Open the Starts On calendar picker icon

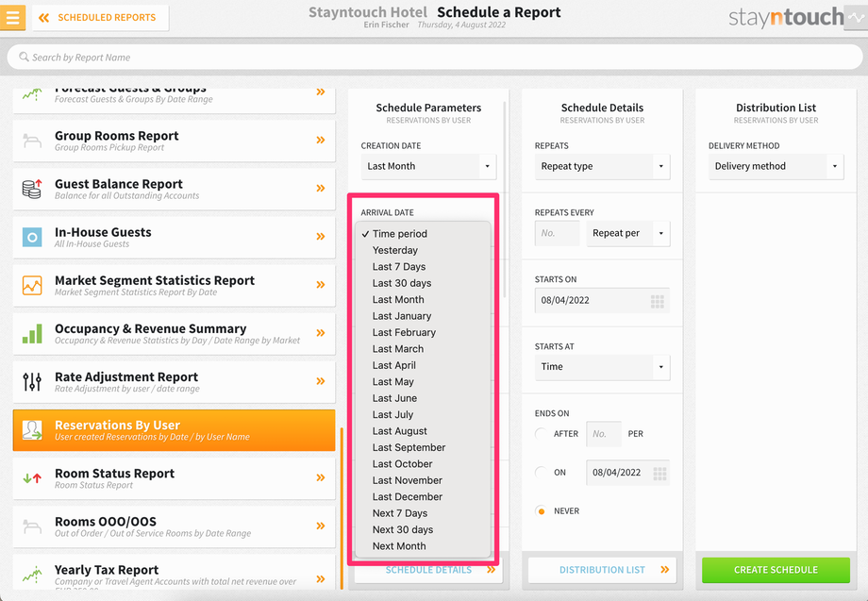657,301
